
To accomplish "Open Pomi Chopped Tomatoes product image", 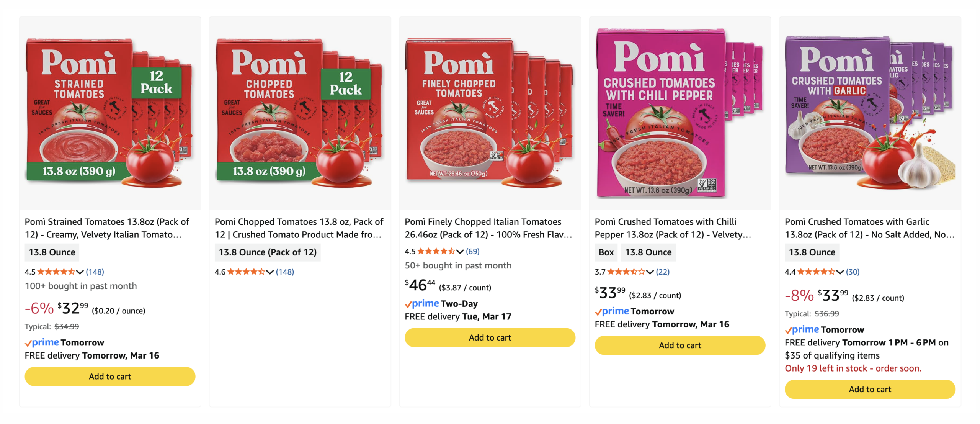I will (x=299, y=113).
